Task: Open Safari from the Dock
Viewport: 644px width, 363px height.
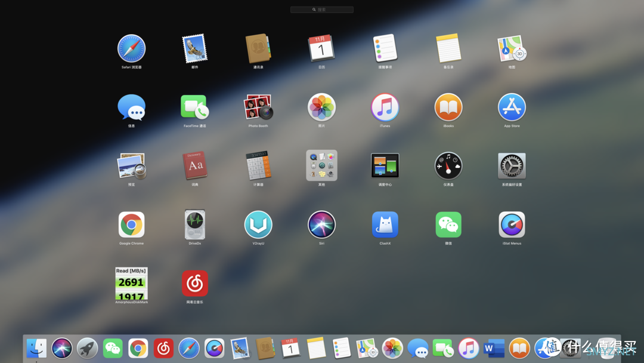Action: point(189,348)
